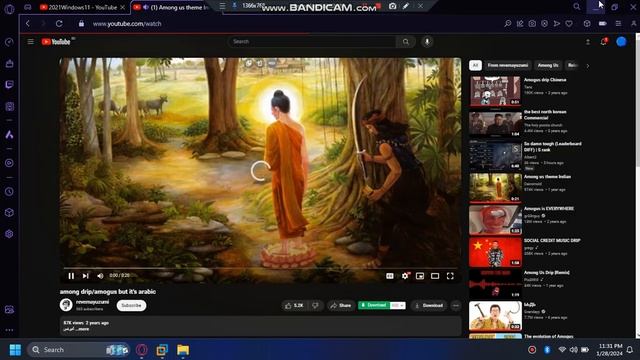Click the YouTube search magnifier button
The width and height of the screenshot is (640, 360).
406,42
